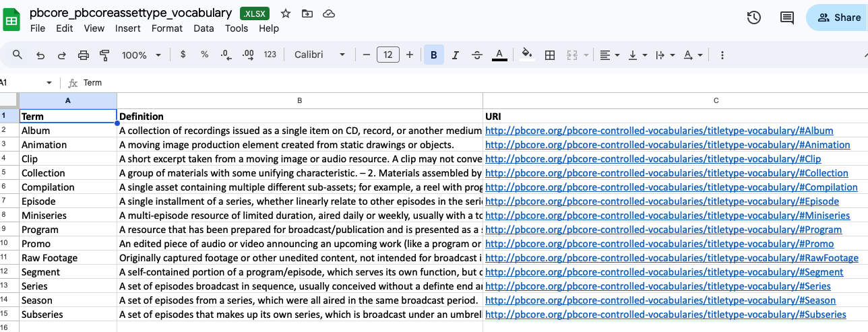
Task: Click the font size field showing 12
Action: 388,55
